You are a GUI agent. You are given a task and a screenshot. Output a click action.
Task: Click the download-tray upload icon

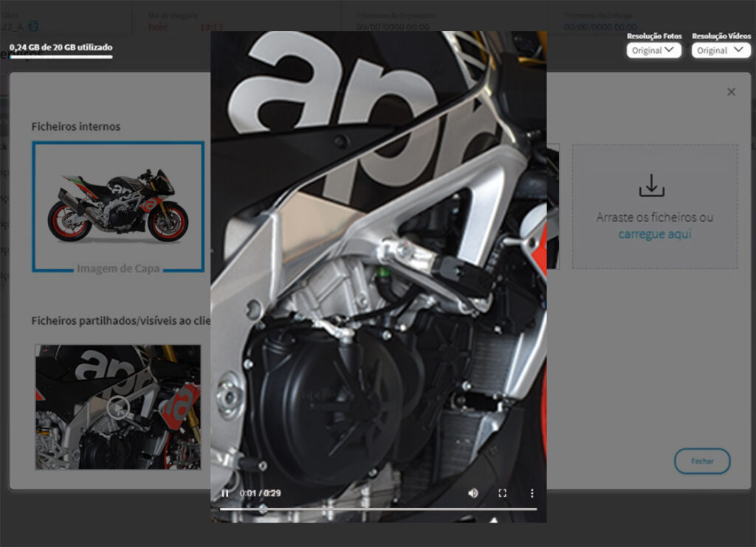[x=652, y=186]
